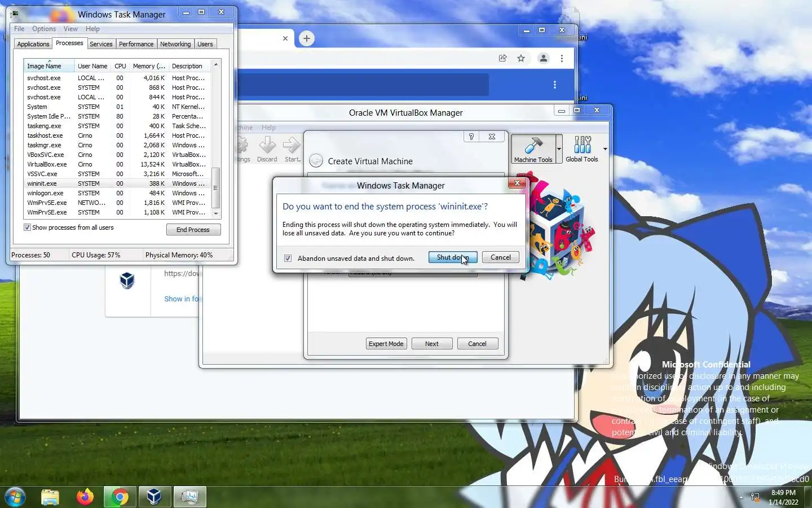Click Next button in Create VM wizard
Viewport: 812px width, 508px height.
(x=432, y=344)
